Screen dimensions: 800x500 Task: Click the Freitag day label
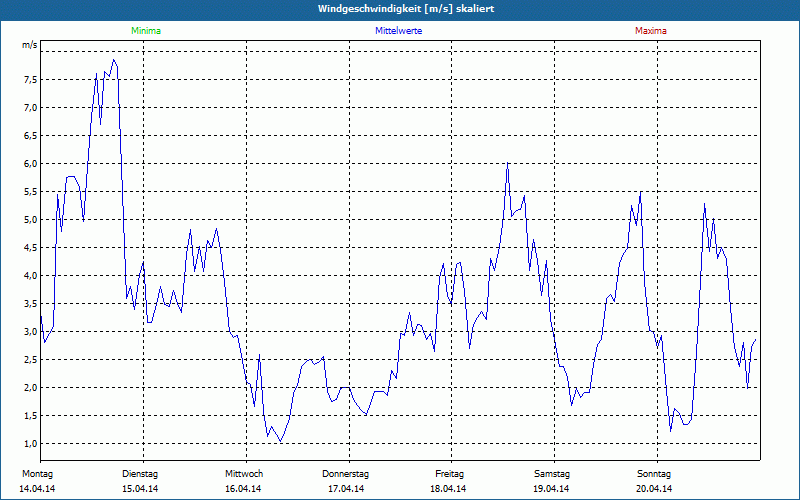449,474
